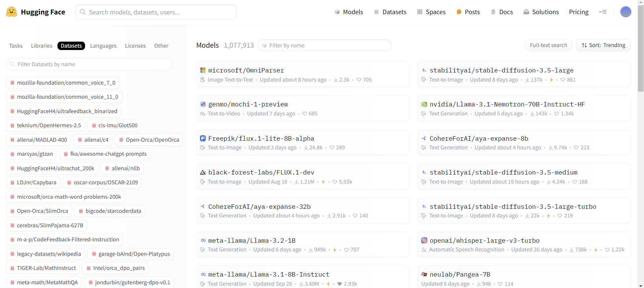The width and height of the screenshot is (644, 288).
Task: Click the microsoft/OmniParser logo icon
Action: pyautogui.click(x=203, y=70)
